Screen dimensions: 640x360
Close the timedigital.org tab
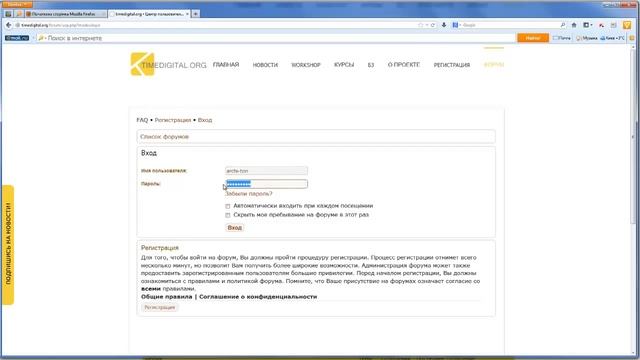[187, 14]
